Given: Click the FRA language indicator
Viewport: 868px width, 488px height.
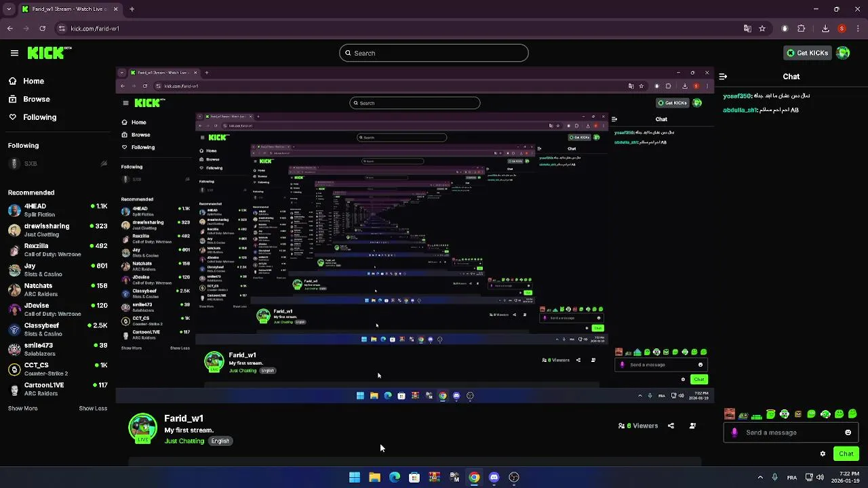Looking at the screenshot, I should tap(792, 477).
